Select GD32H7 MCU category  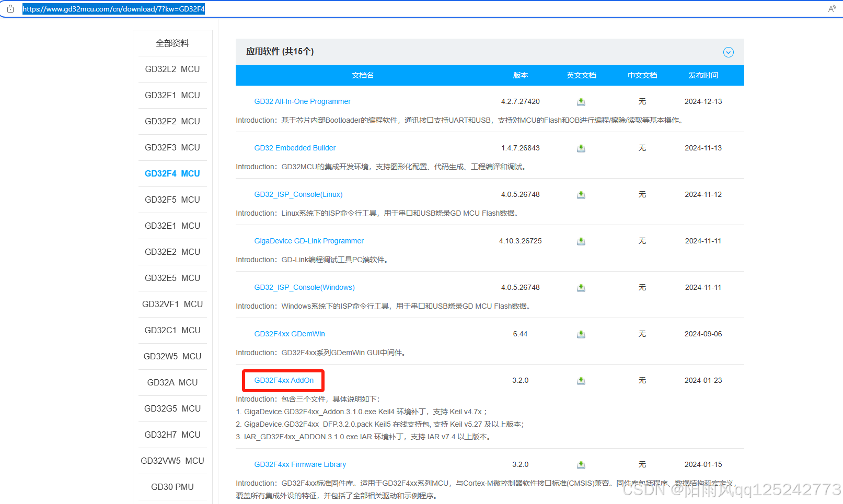(x=172, y=435)
